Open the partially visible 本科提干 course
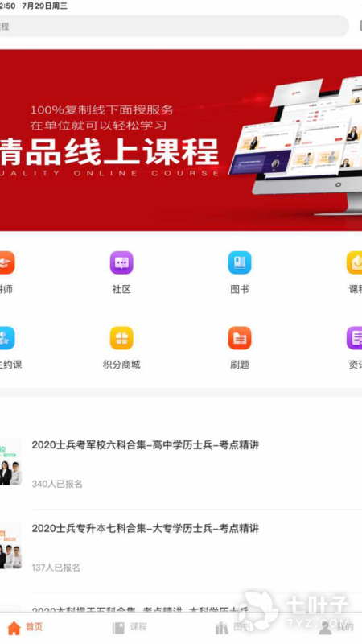The width and height of the screenshot is (362, 644). point(181,609)
